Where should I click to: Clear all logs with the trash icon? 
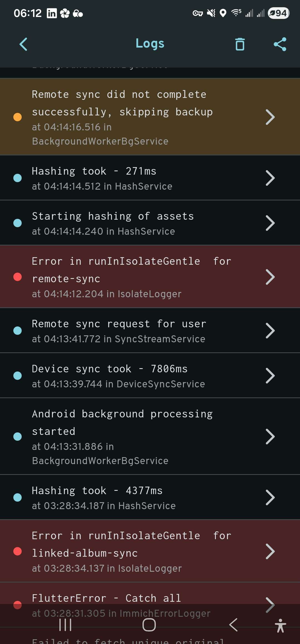point(240,44)
